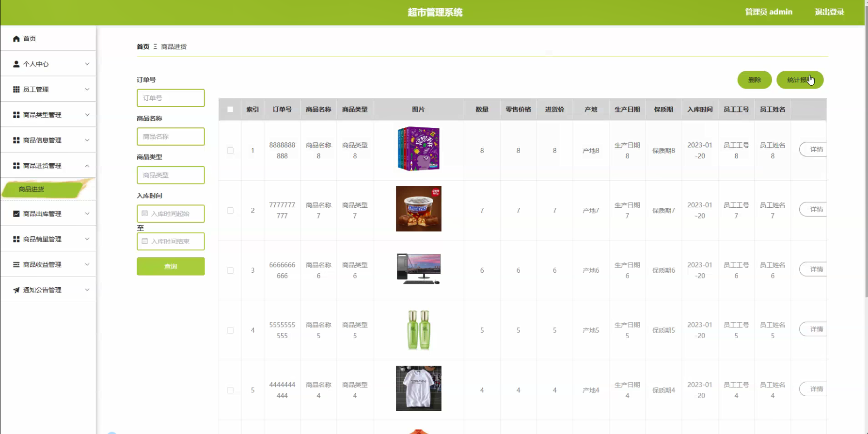Click the person icon beside 个人中心

coord(16,64)
